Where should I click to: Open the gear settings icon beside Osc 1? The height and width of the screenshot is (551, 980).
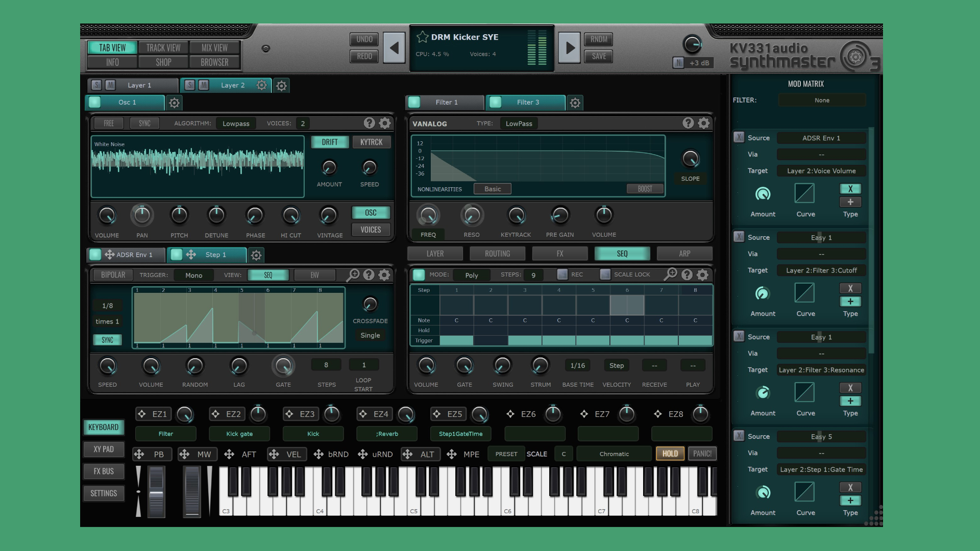tap(174, 103)
